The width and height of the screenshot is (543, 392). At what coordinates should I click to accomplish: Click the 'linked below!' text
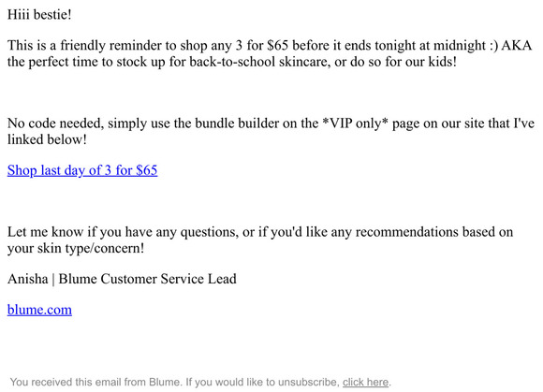47,139
